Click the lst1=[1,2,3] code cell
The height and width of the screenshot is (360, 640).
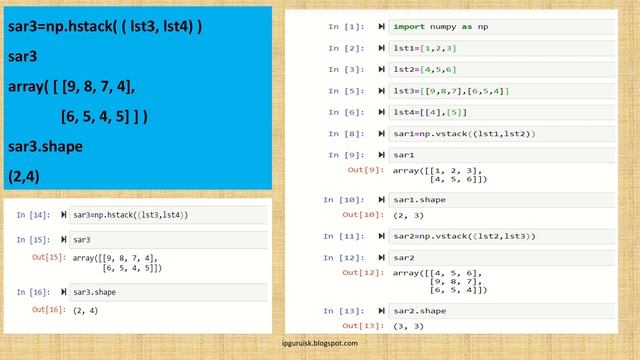pyautogui.click(x=502, y=48)
